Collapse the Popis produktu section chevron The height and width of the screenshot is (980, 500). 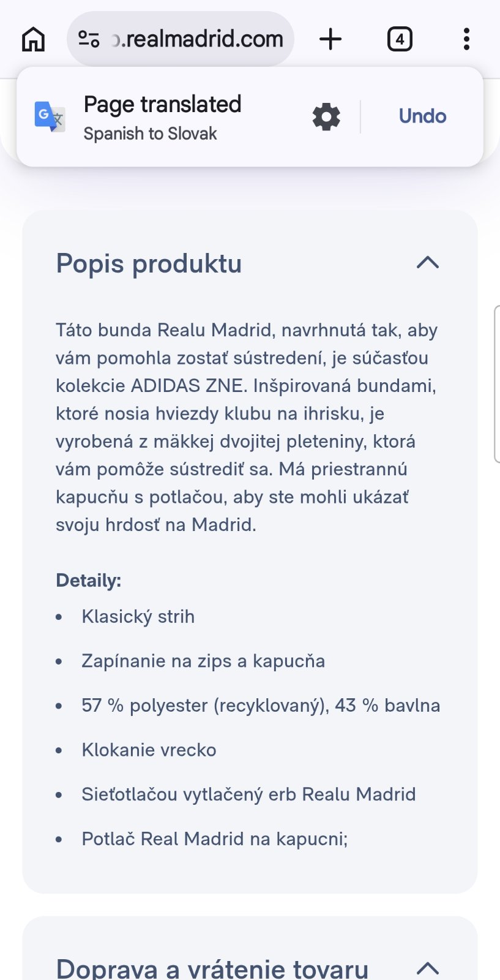(428, 263)
